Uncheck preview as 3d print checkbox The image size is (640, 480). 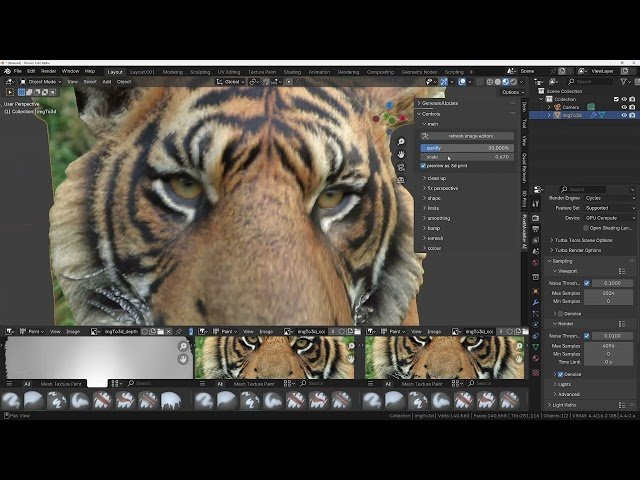(423, 166)
